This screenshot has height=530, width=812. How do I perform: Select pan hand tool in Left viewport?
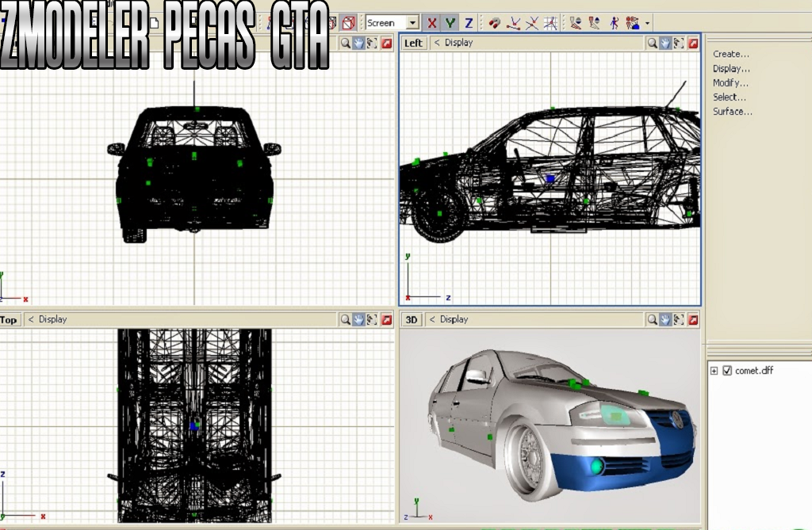click(x=665, y=44)
